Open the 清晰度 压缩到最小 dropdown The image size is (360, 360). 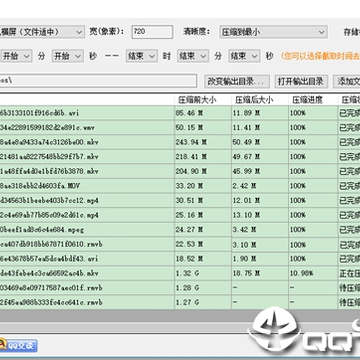(273, 32)
